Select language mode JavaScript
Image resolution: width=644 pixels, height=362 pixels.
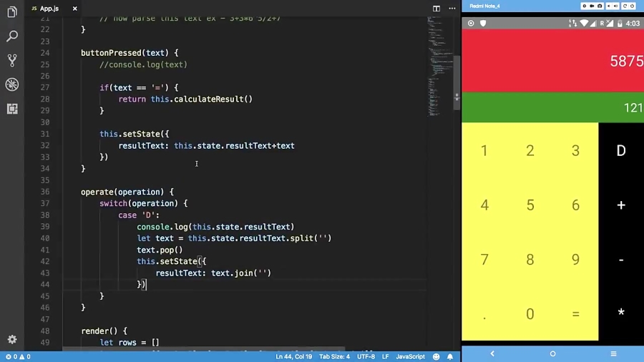coord(410,357)
